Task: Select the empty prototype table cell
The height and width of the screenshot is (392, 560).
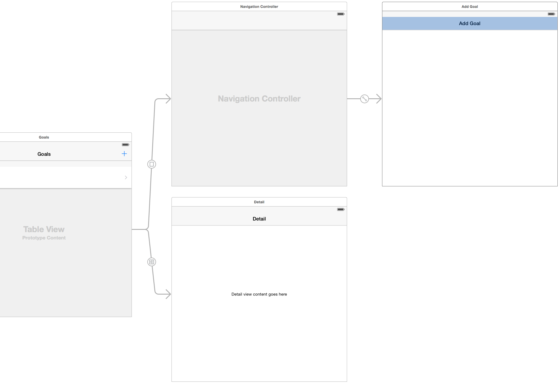Action: coord(58,177)
